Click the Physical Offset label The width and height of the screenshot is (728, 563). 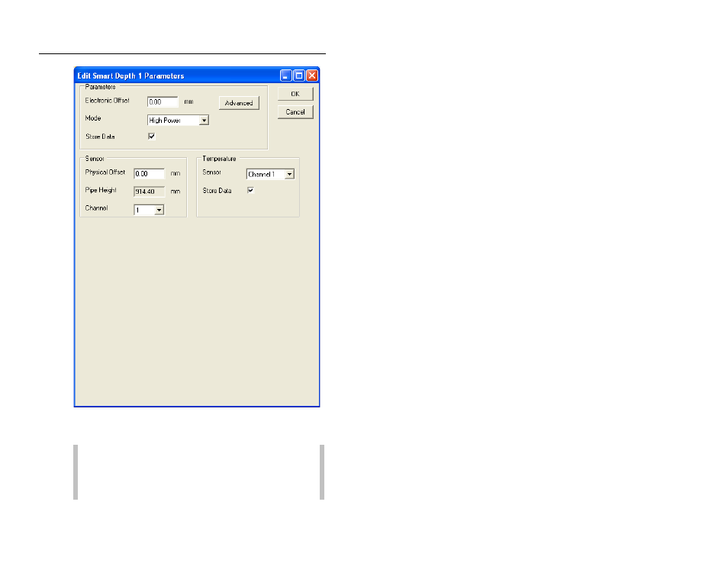click(105, 172)
